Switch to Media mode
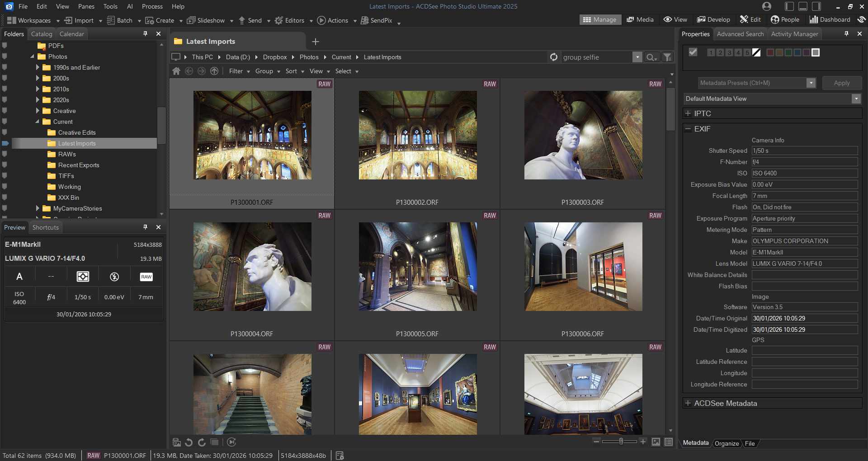The image size is (868, 461). tap(640, 19)
